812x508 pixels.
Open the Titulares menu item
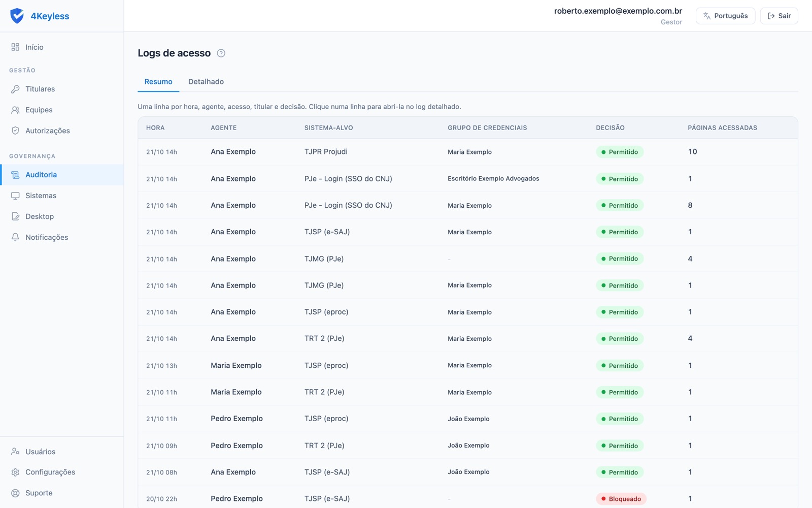coord(62,89)
